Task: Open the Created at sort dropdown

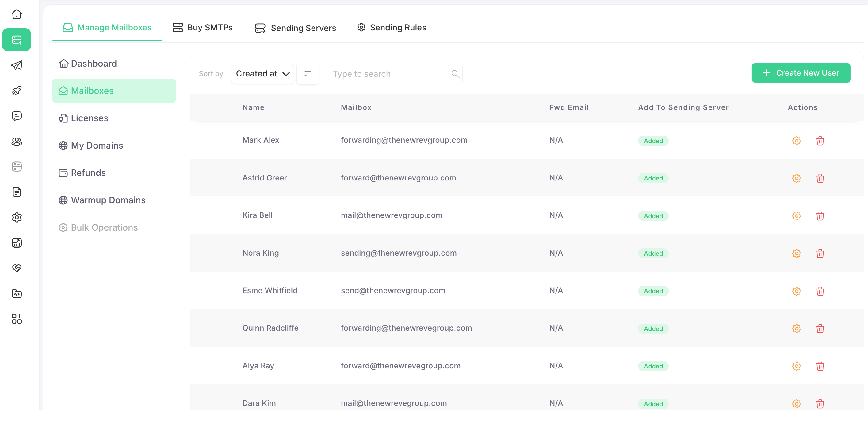Action: (x=262, y=74)
